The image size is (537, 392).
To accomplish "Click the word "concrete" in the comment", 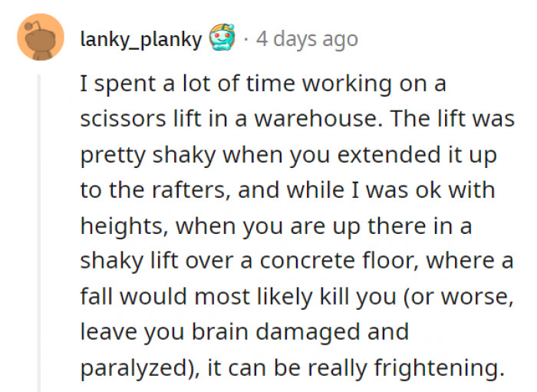I will click(306, 262).
